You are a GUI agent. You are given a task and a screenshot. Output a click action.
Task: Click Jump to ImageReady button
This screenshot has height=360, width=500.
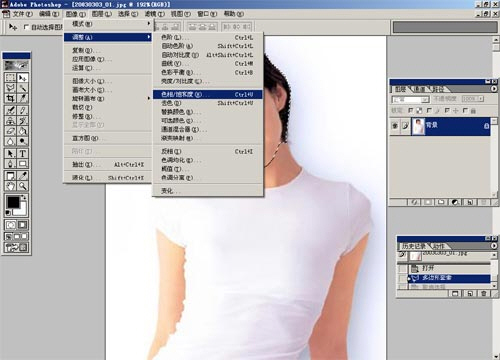(x=16, y=247)
